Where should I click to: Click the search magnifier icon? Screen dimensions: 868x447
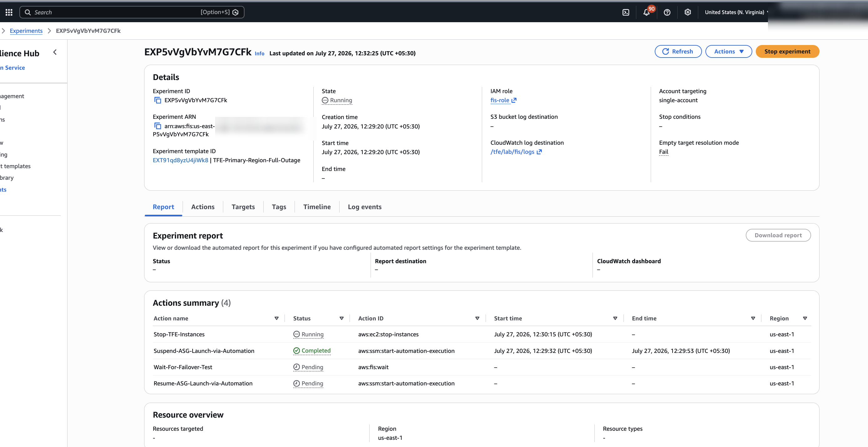coord(28,13)
